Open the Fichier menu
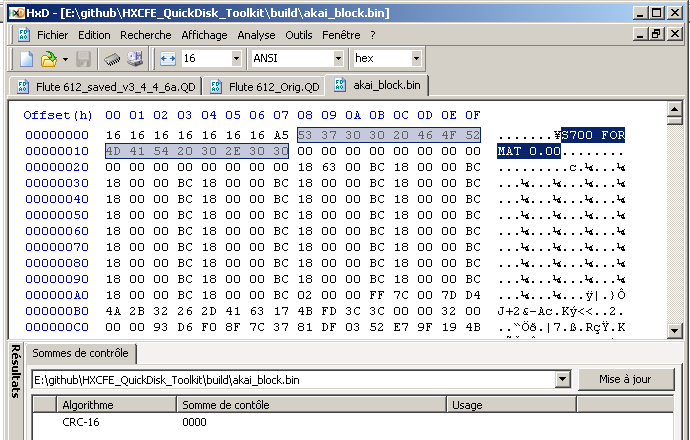The width and height of the screenshot is (690, 440). tap(52, 35)
